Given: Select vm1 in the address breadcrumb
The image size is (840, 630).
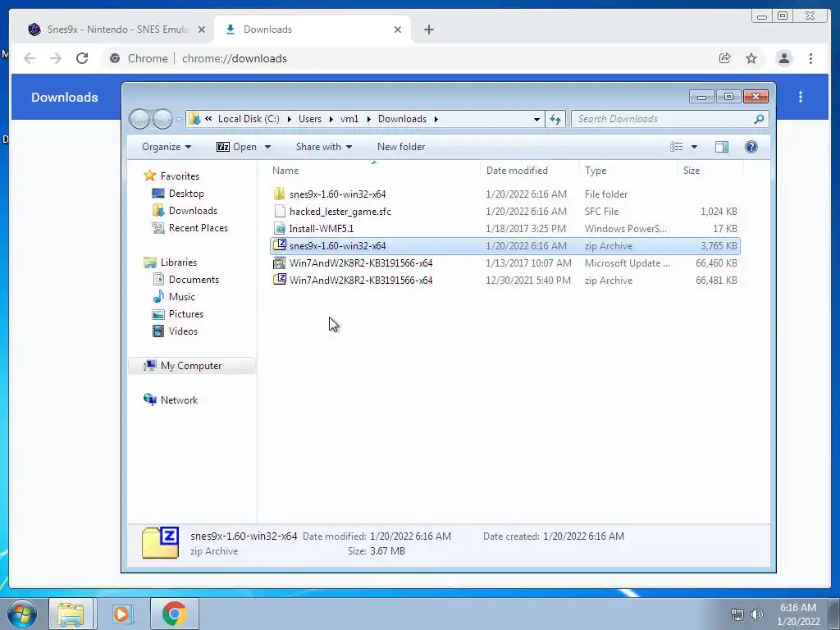Looking at the screenshot, I should [349, 119].
